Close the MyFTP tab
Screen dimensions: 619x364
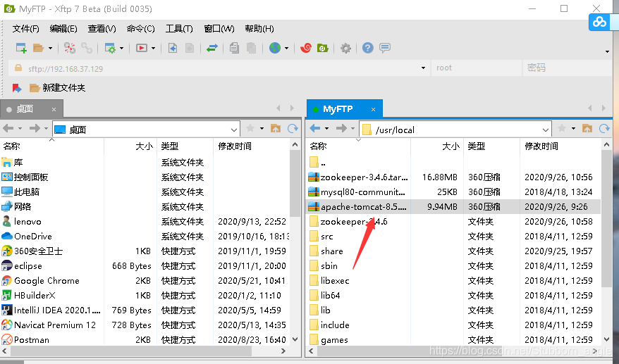(373, 110)
